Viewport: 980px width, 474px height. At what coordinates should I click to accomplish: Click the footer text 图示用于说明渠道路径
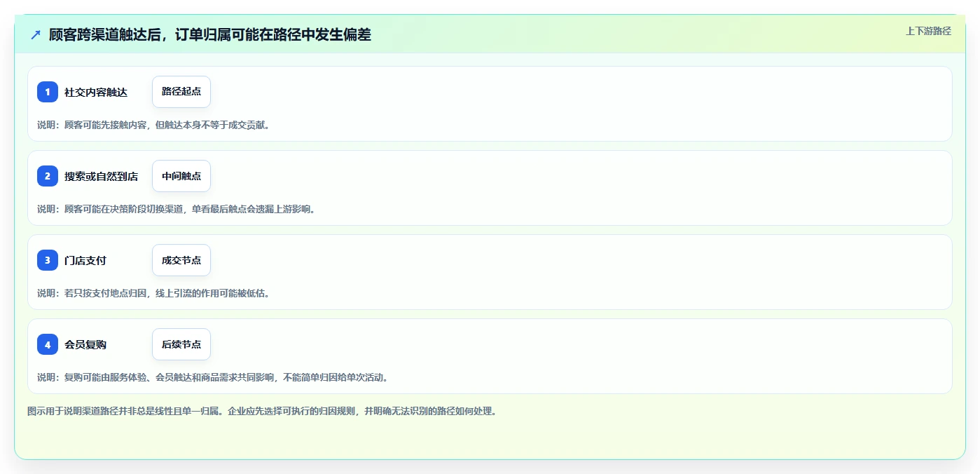coord(262,411)
